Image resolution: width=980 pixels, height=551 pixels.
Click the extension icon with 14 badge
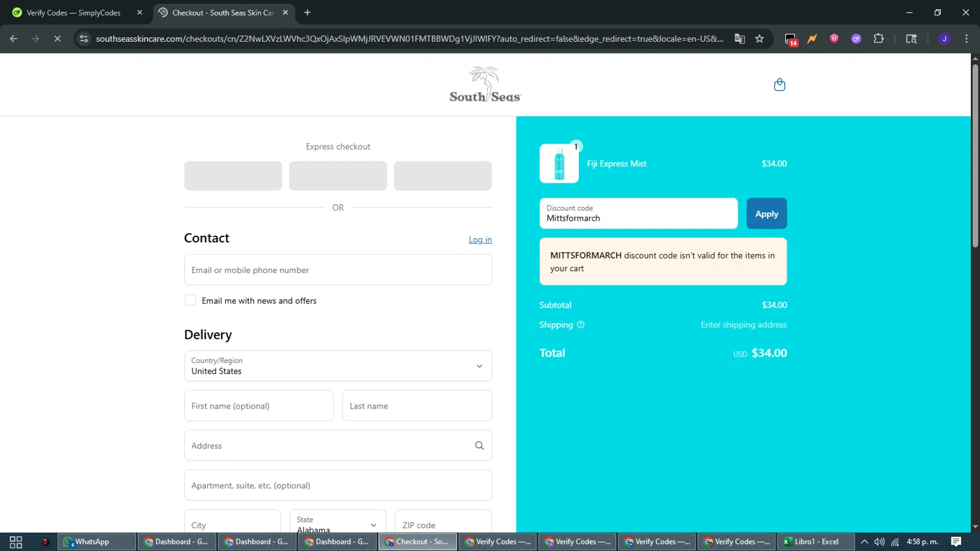791,39
